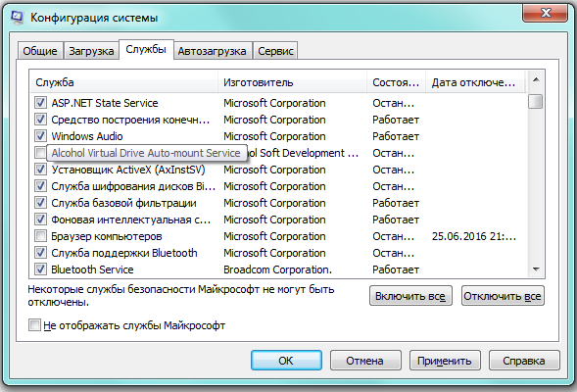Click the System Configuration title bar icon
The width and height of the screenshot is (577, 392).
click(x=17, y=18)
